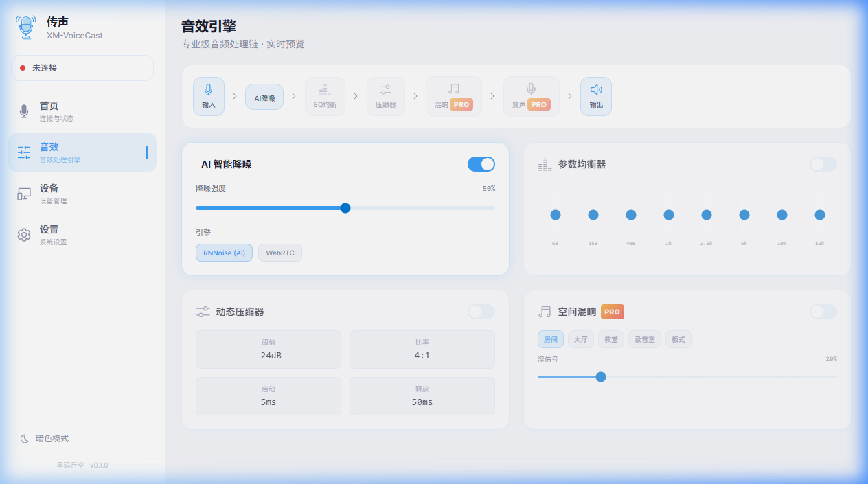Select the 录音室 reverb preset
Image resolution: width=868 pixels, height=484 pixels.
645,339
